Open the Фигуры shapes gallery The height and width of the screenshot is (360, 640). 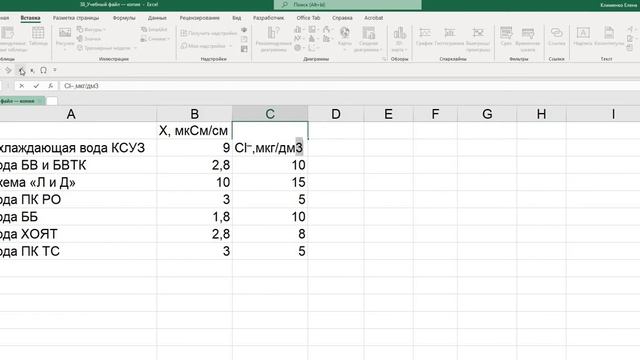tap(91, 29)
